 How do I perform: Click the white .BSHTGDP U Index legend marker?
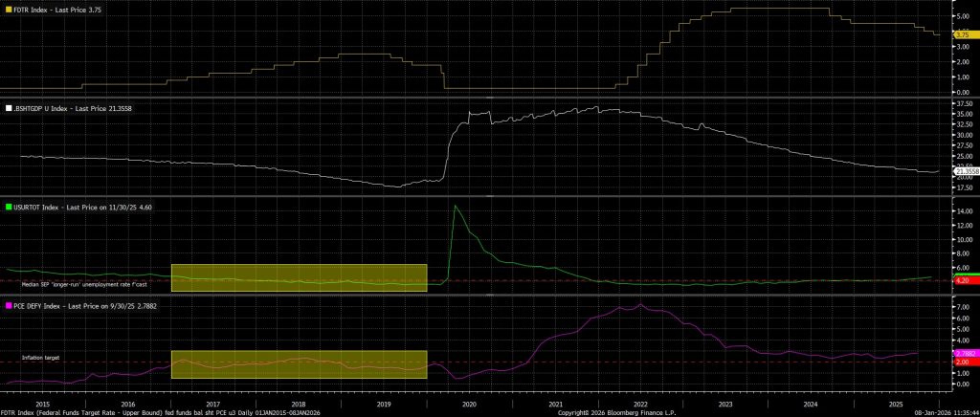point(9,109)
